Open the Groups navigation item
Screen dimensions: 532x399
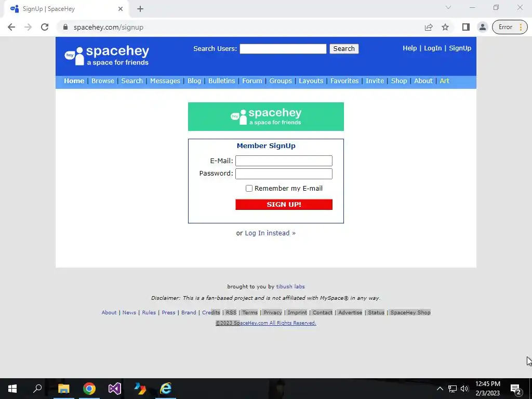click(x=281, y=81)
